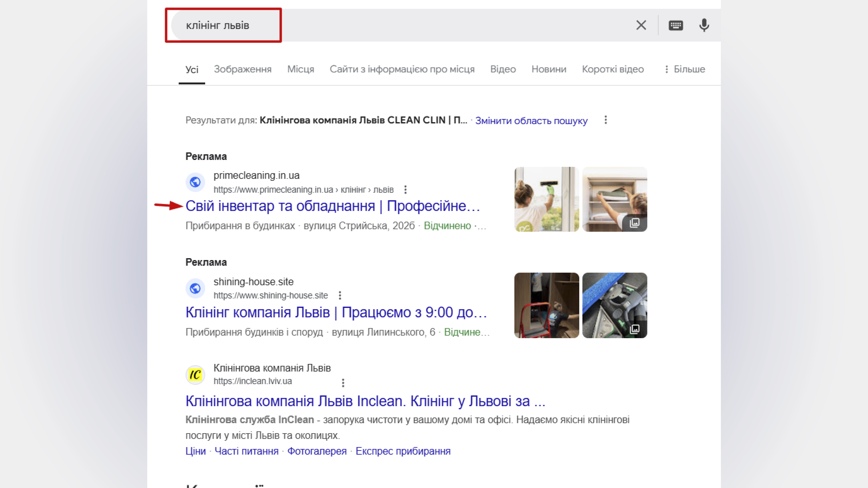
Task: Open three-dot menu for inclean.lviv.ua result
Action: (343, 383)
